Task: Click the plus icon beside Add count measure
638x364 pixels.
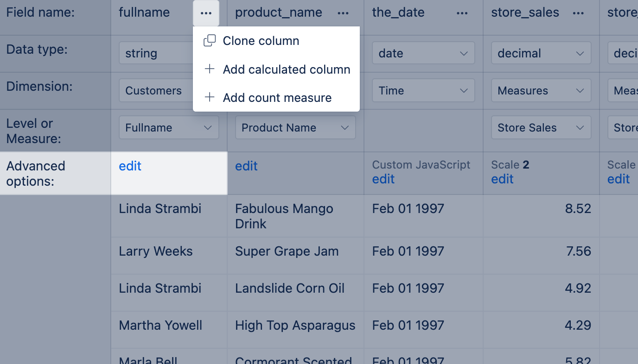Action: click(210, 98)
